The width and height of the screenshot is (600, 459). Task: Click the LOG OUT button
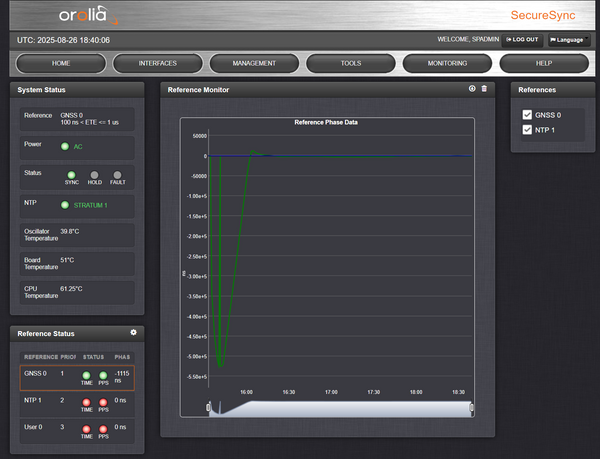(522, 40)
